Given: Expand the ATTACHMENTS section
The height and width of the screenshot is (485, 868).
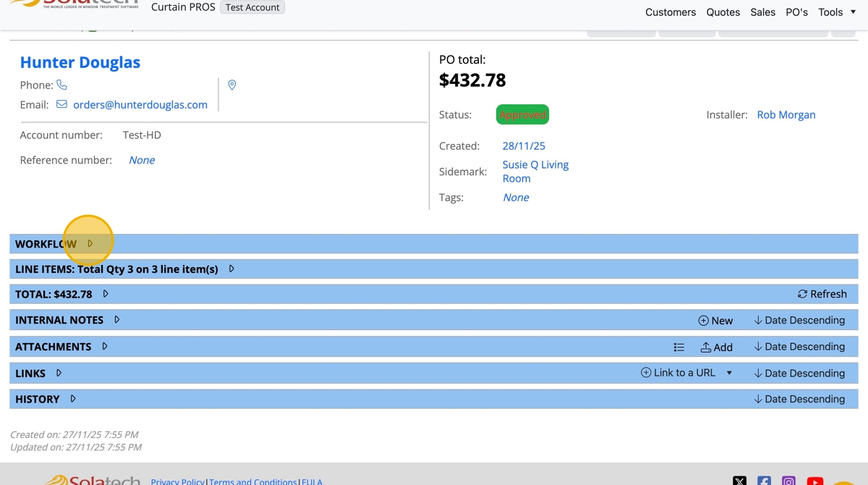Looking at the screenshot, I should tap(105, 346).
